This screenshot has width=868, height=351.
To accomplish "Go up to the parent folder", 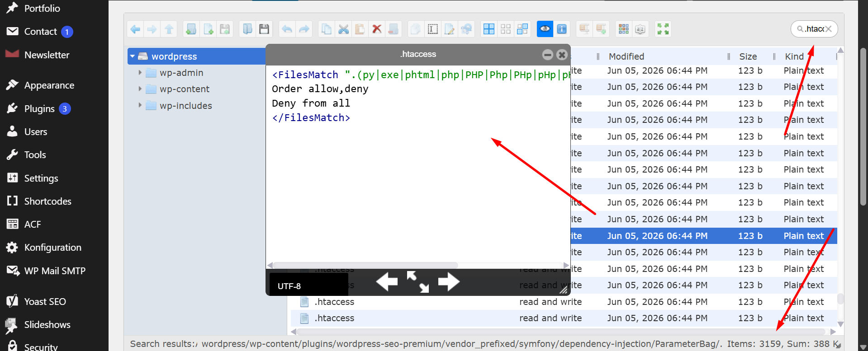I will (x=169, y=29).
